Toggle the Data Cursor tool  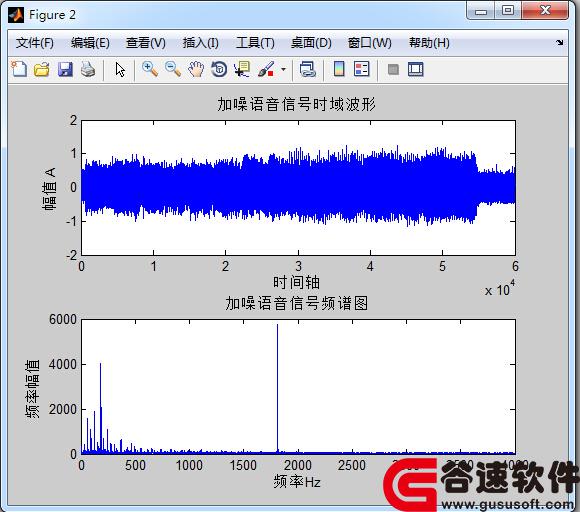242,69
